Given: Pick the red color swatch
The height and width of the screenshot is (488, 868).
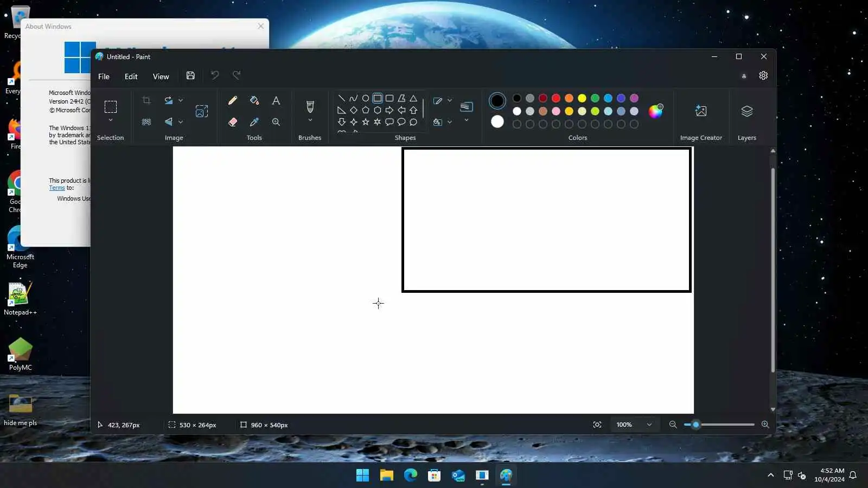Looking at the screenshot, I should [556, 98].
